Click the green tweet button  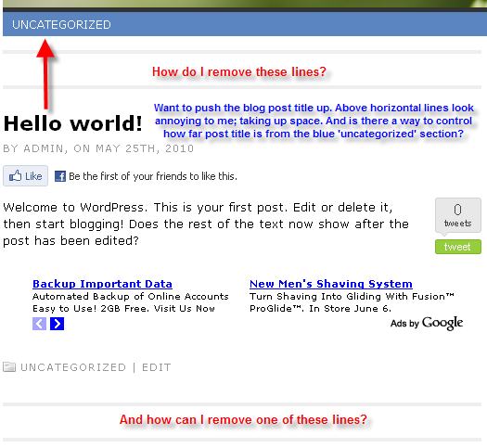(458, 247)
